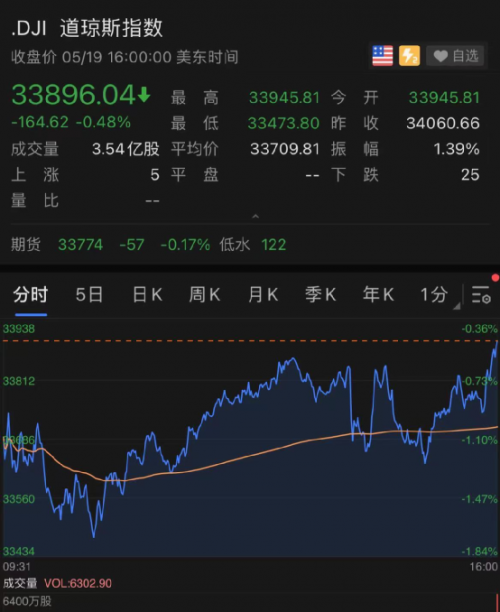Select the 分时 intraday tab
The height and width of the screenshot is (612, 500).
click(31, 294)
